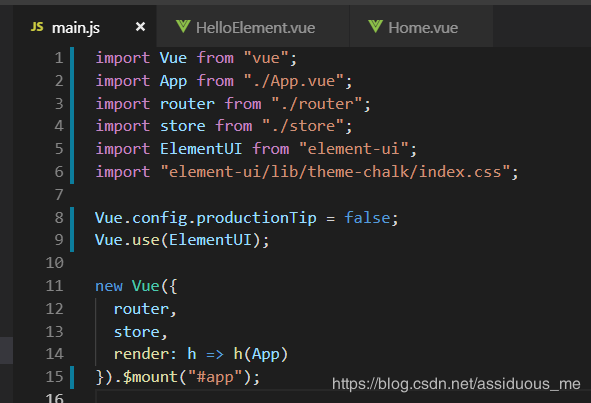Select the main.js tab label
Screen dimensions: 591x403
tap(76, 28)
